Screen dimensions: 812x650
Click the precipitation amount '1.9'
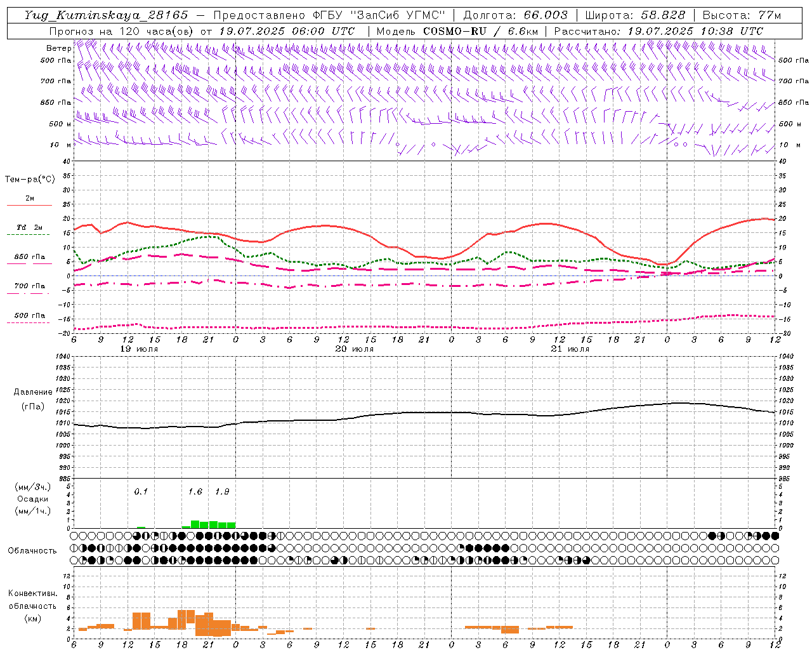222,492
